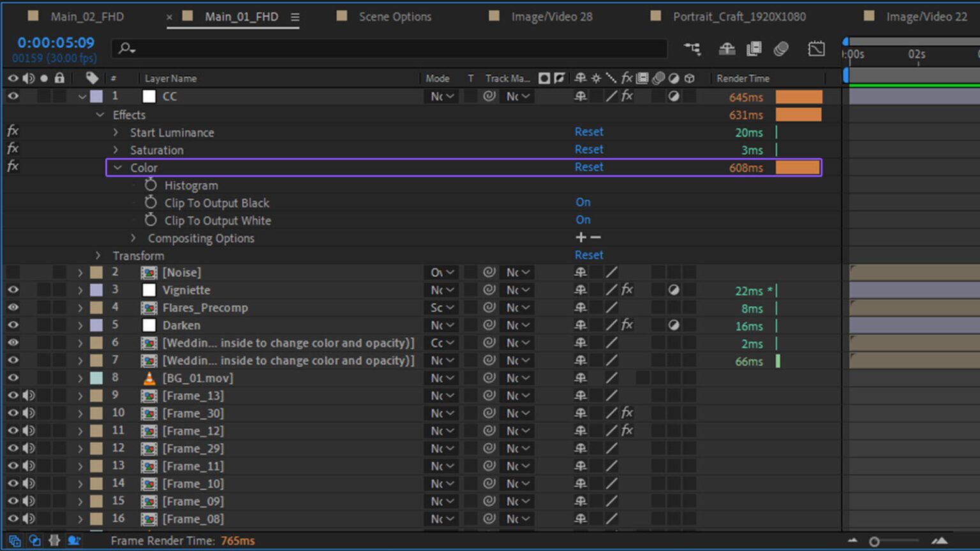Image resolution: width=980 pixels, height=551 pixels.
Task: Reset the Color effect
Action: [589, 167]
